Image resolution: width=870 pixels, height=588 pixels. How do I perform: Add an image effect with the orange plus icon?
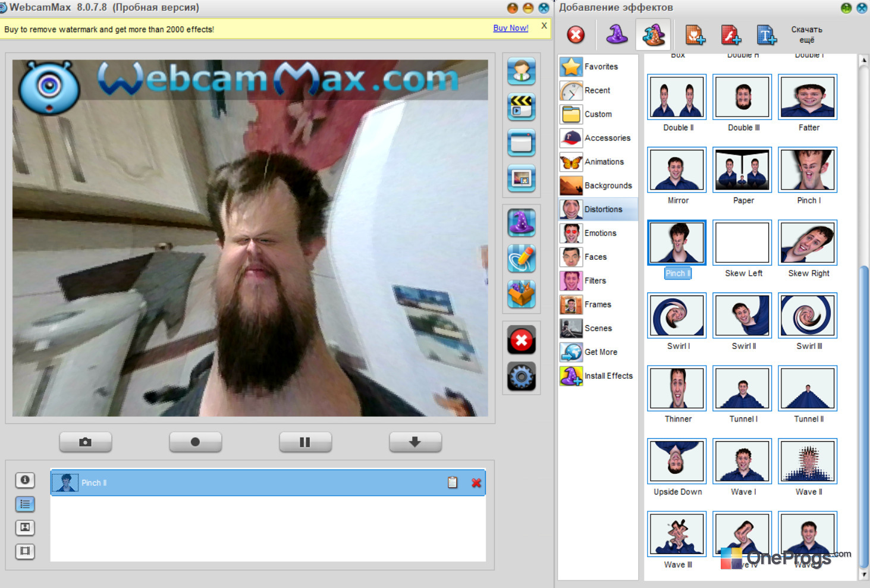coord(695,35)
